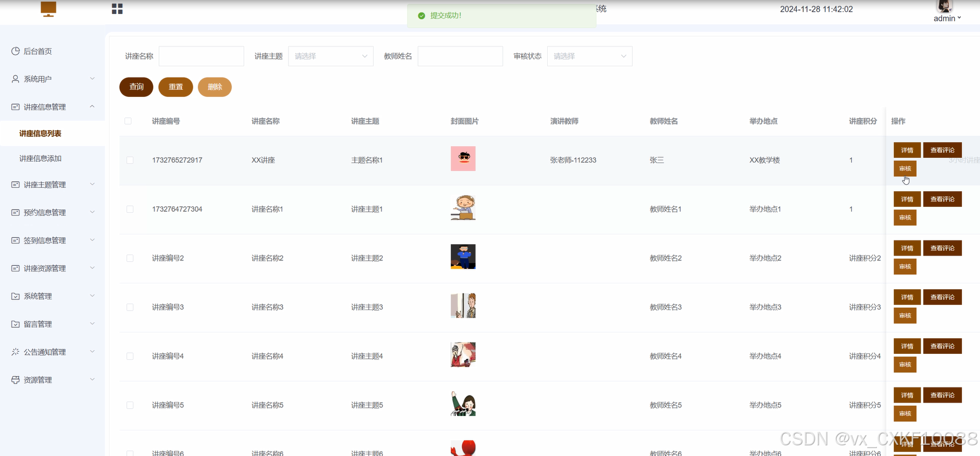
Task: Open the 讲座名称5 cover thumbnail
Action: 463,404
